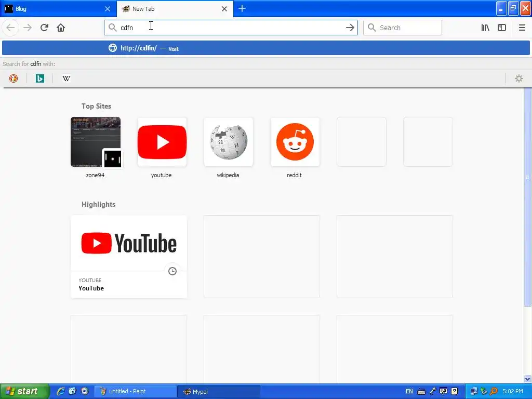Click the small zone94 favicon badge
The height and width of the screenshot is (399, 532).
click(113, 158)
